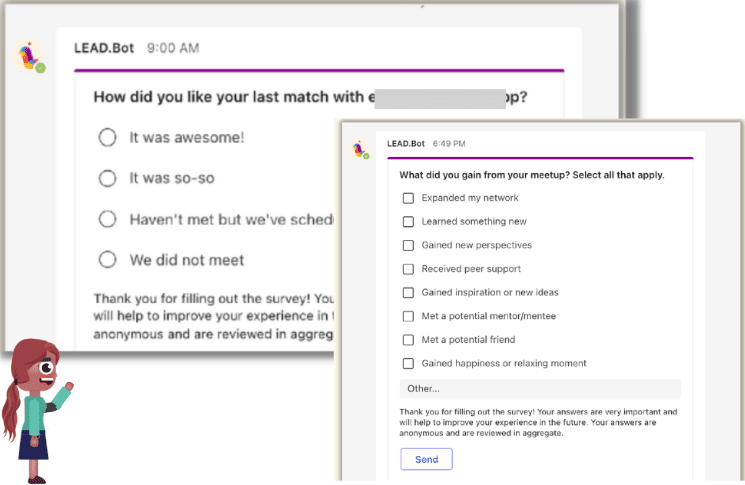
Task: Check the "Expanded my network" box
Action: click(x=408, y=198)
